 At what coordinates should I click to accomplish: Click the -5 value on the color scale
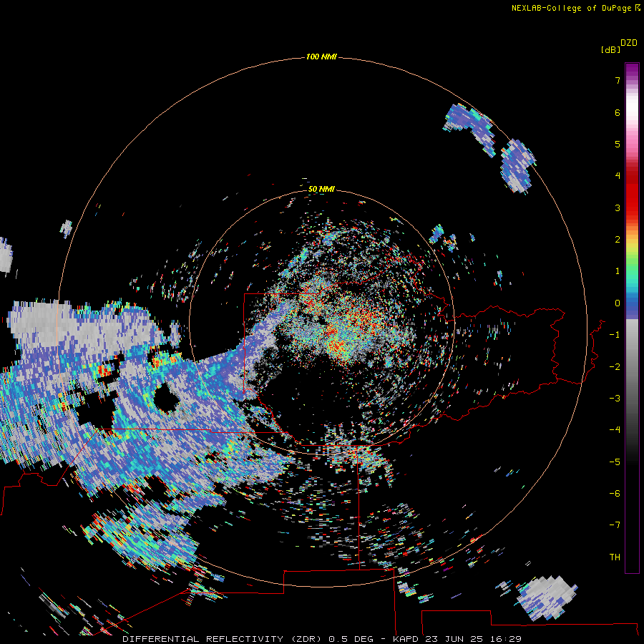point(615,462)
